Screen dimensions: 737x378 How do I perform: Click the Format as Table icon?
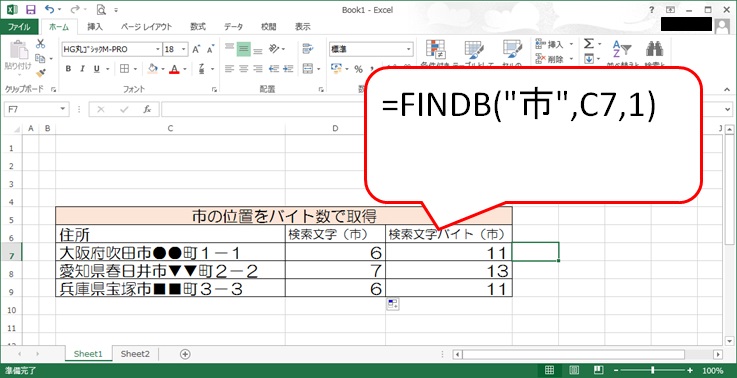[x=474, y=49]
